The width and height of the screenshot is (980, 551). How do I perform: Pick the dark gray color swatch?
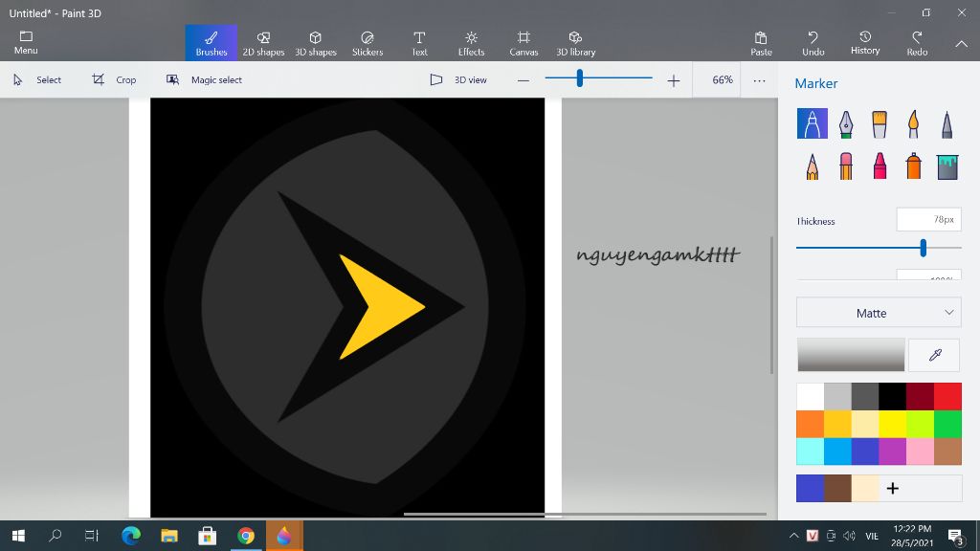865,397
